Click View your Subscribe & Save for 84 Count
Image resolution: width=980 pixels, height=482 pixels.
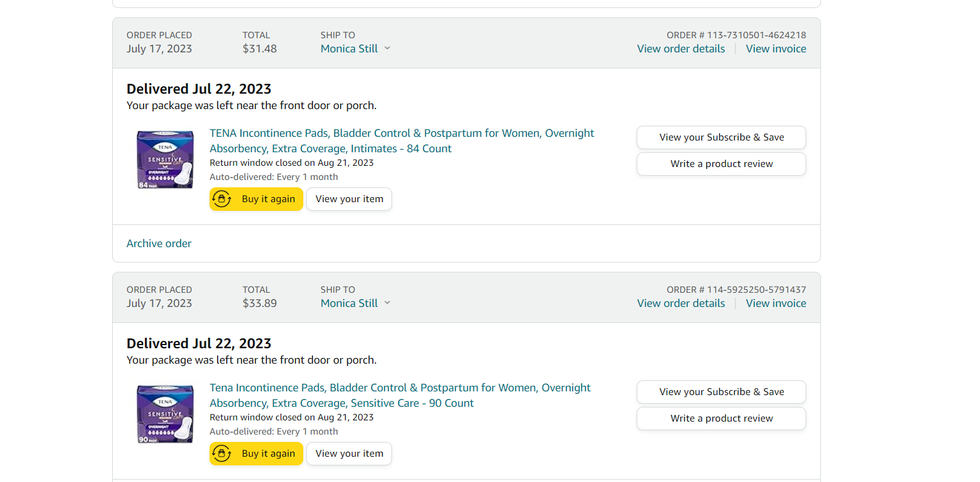coord(721,137)
